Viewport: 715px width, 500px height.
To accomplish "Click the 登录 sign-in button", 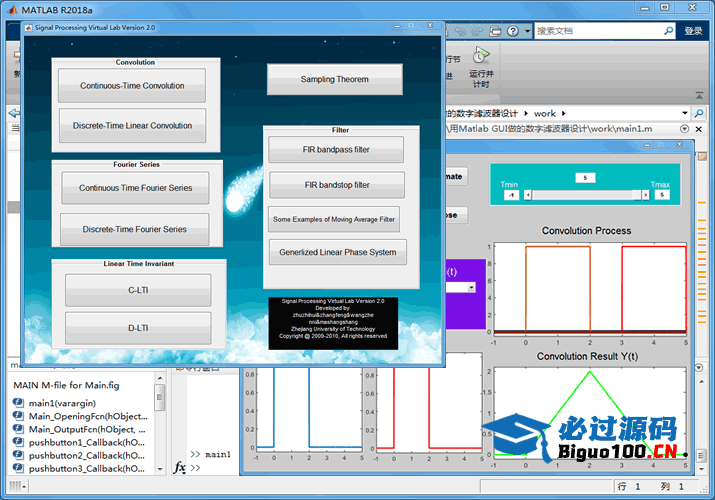I will point(693,31).
